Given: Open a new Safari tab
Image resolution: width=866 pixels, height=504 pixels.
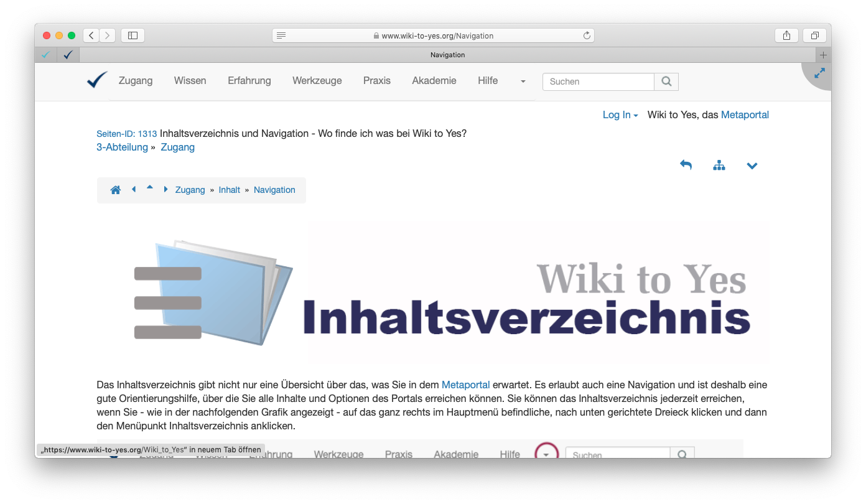Looking at the screenshot, I should click(x=823, y=55).
